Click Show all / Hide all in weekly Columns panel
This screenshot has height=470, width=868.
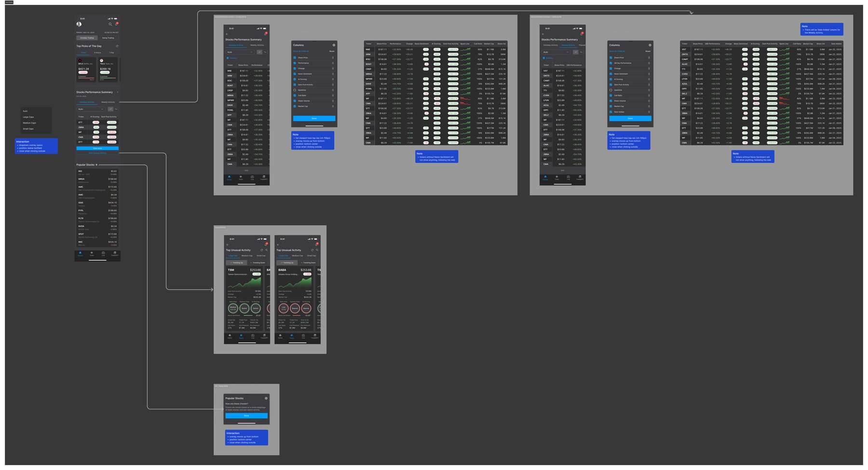(x=617, y=51)
